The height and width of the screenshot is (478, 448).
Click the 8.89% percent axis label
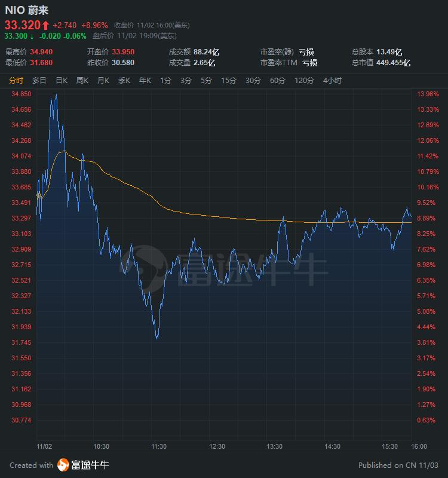click(x=426, y=218)
